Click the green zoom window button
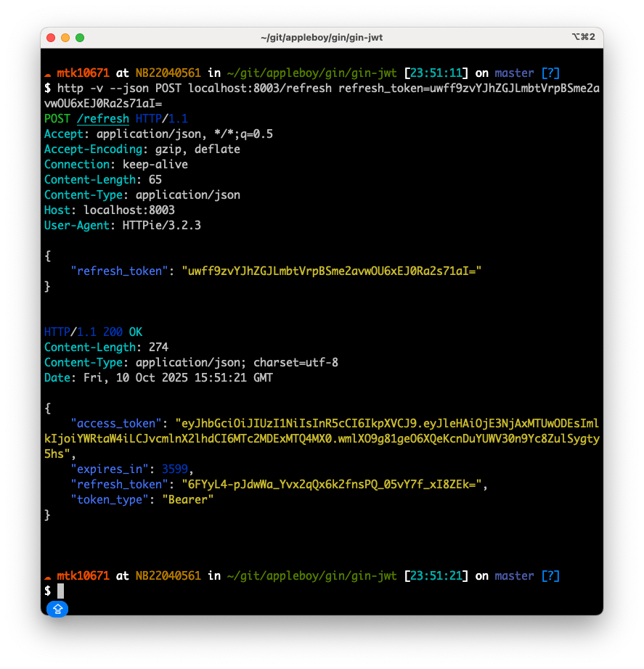 click(x=80, y=38)
